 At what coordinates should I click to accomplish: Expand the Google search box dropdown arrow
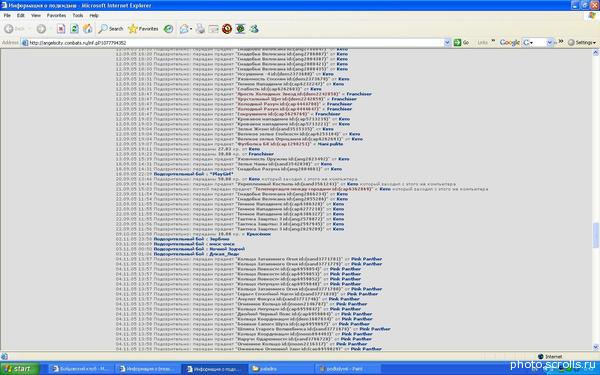click(x=549, y=42)
